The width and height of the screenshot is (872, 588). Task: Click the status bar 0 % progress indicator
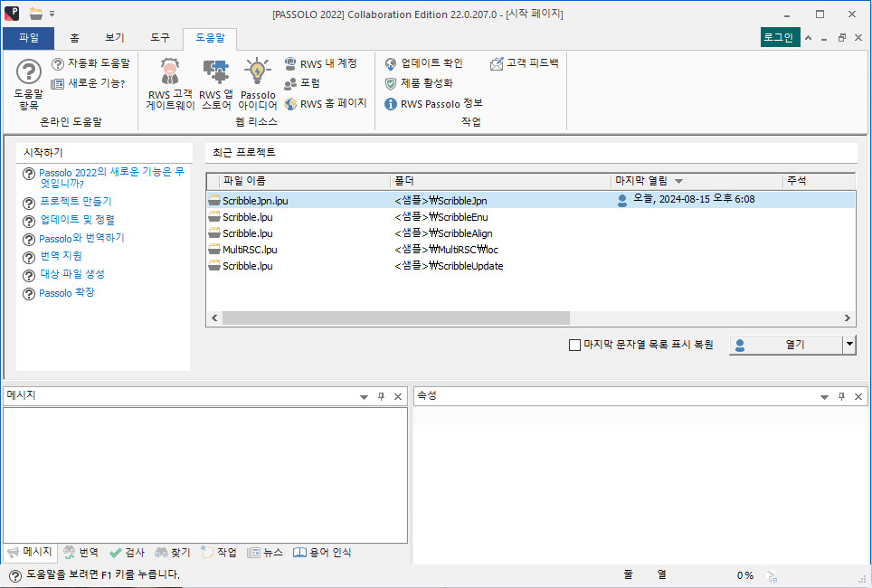pyautogui.click(x=745, y=575)
